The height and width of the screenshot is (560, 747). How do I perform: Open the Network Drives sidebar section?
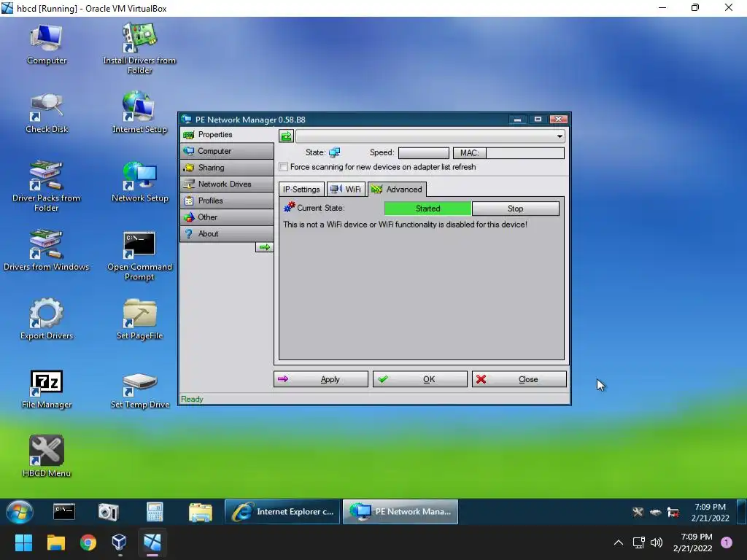tap(227, 184)
